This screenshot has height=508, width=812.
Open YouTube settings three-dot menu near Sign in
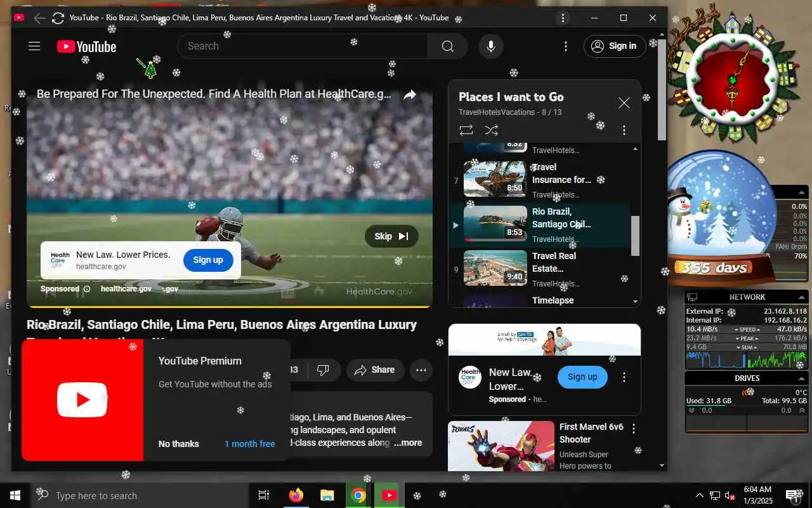coord(566,46)
